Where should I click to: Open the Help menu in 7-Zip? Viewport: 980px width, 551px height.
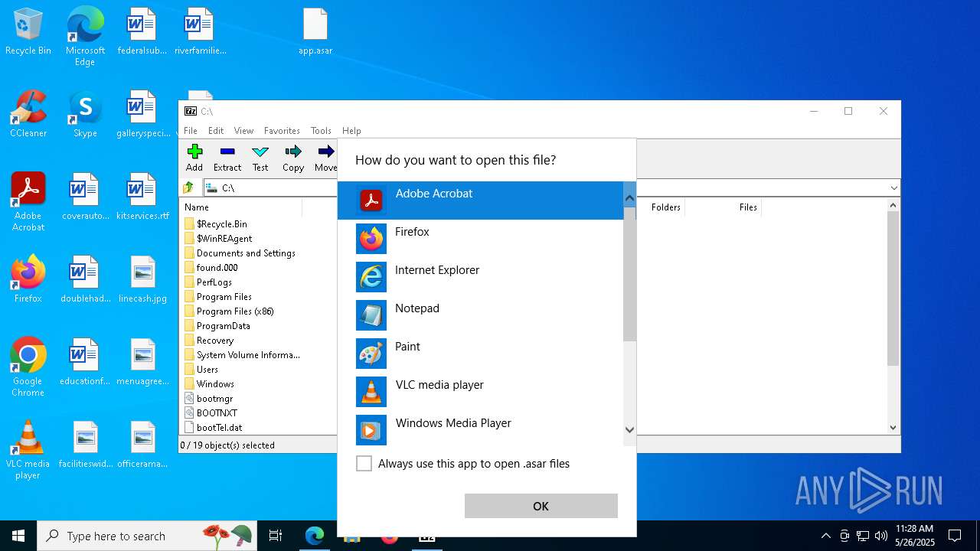click(351, 131)
